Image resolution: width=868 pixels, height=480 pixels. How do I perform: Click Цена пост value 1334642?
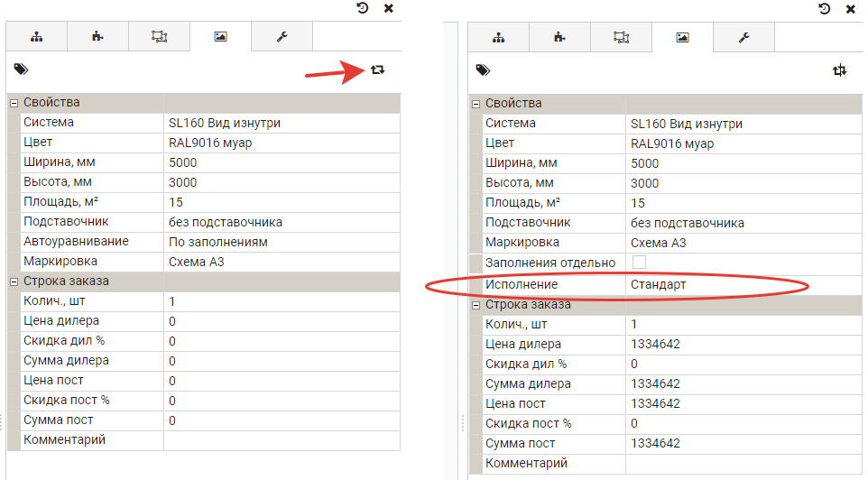point(744,403)
